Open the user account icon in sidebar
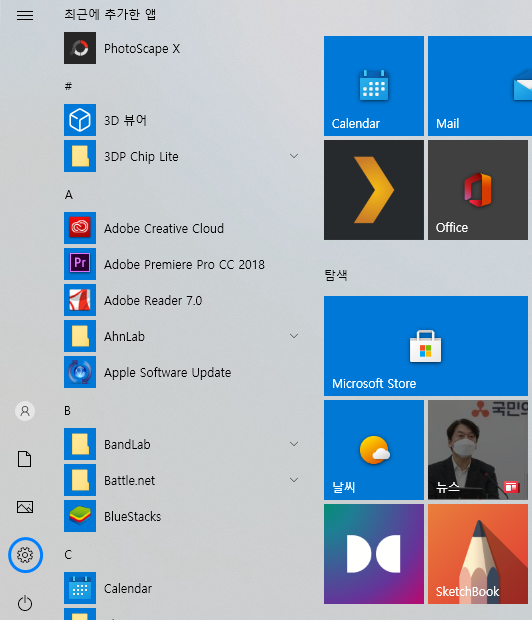 pos(25,411)
